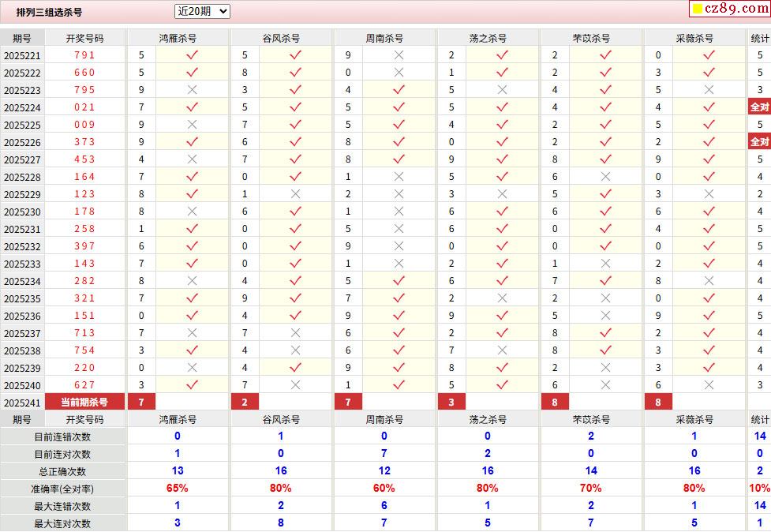Click the 全对 badge in row 2025224

pos(760,107)
